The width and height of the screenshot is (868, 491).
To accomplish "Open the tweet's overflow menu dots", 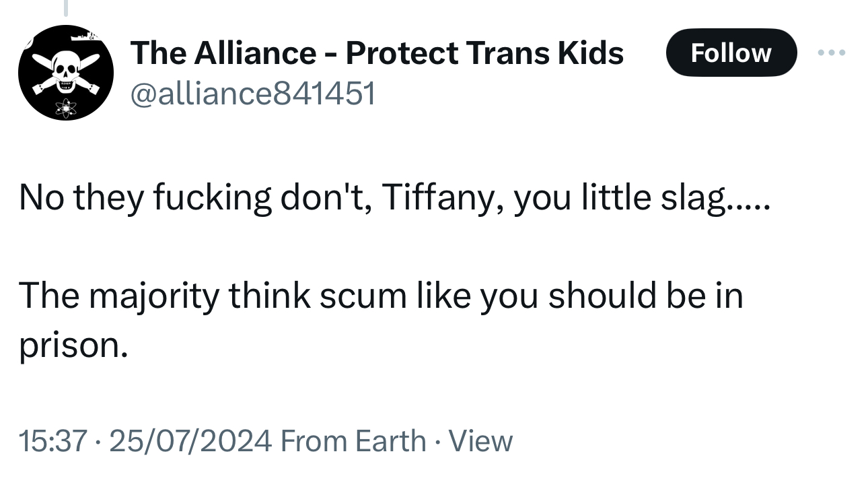I will (x=832, y=53).
